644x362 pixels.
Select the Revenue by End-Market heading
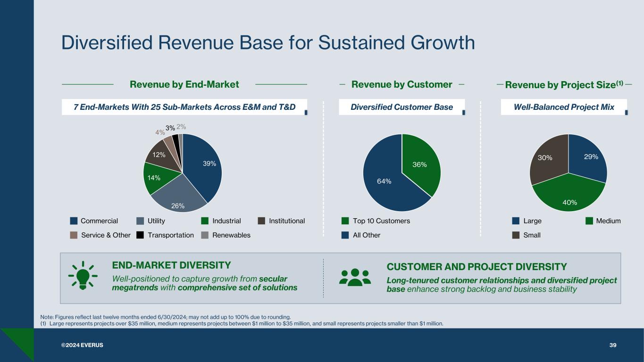coord(184,85)
